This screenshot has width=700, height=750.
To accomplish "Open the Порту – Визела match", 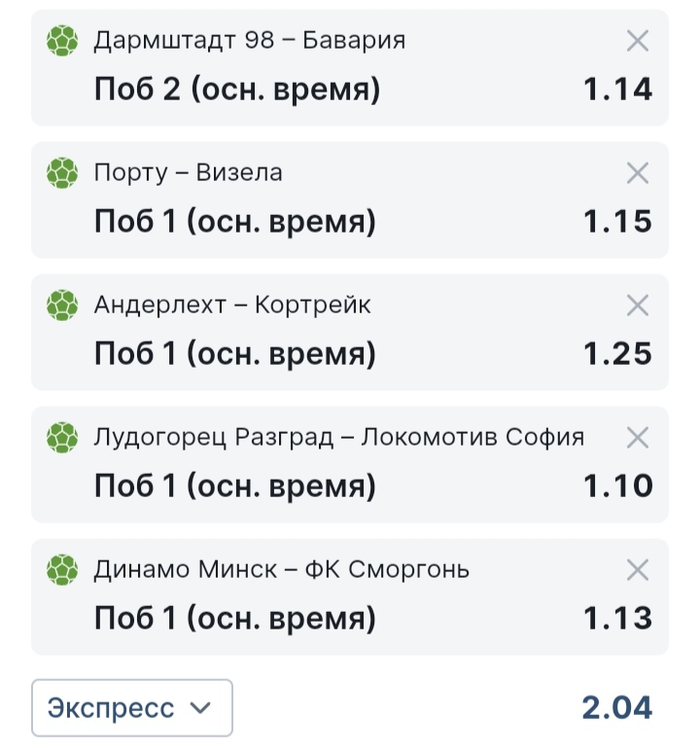I will (189, 173).
